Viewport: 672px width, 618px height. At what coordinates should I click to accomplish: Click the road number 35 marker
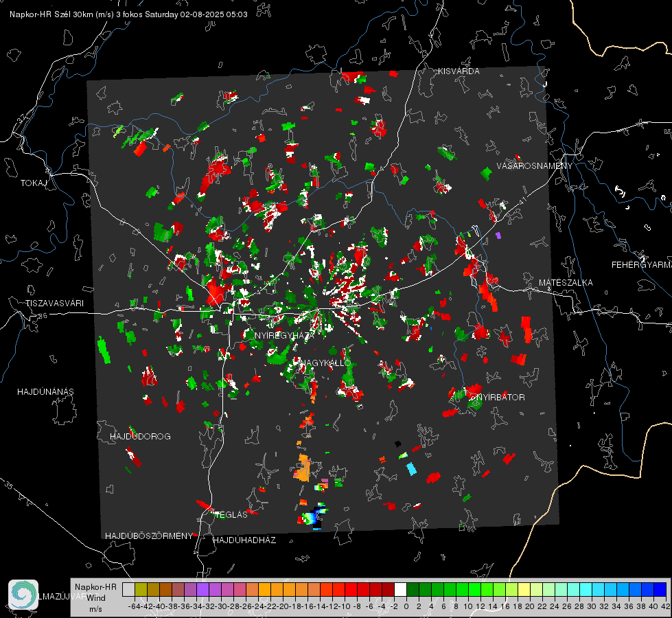point(8,486)
